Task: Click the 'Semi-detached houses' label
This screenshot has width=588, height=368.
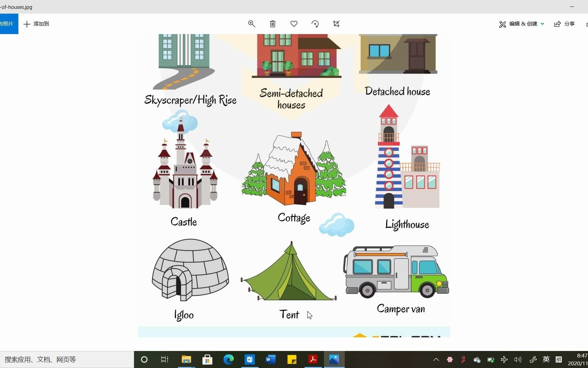Action: (291, 99)
